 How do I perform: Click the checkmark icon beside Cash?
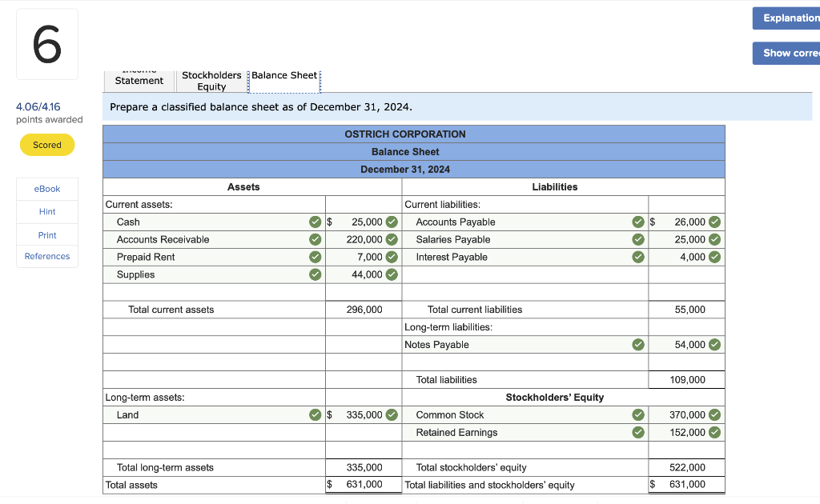pyautogui.click(x=316, y=222)
